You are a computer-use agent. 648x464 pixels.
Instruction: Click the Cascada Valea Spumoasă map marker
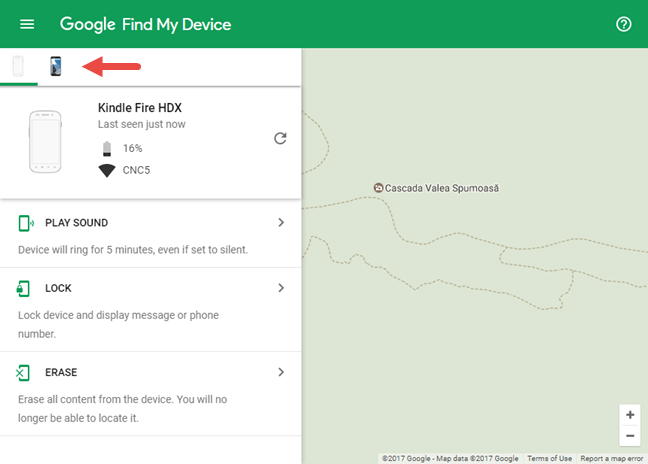(378, 187)
